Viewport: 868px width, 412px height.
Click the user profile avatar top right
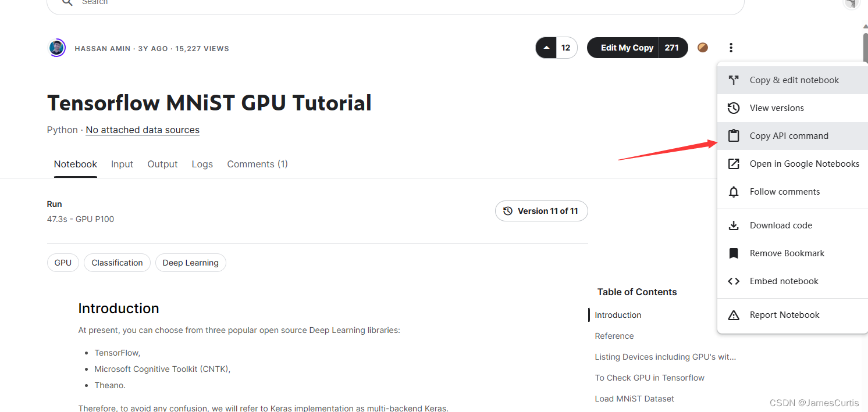click(x=852, y=3)
